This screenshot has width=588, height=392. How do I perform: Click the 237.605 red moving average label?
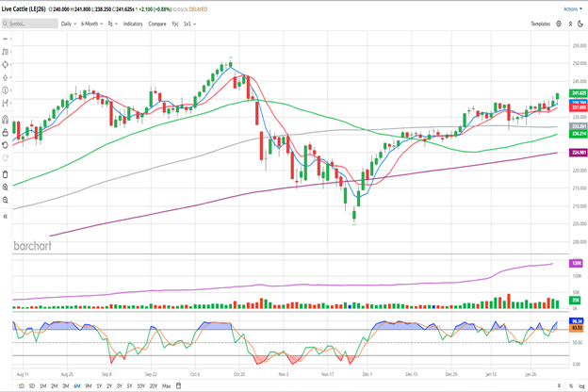coord(579,107)
